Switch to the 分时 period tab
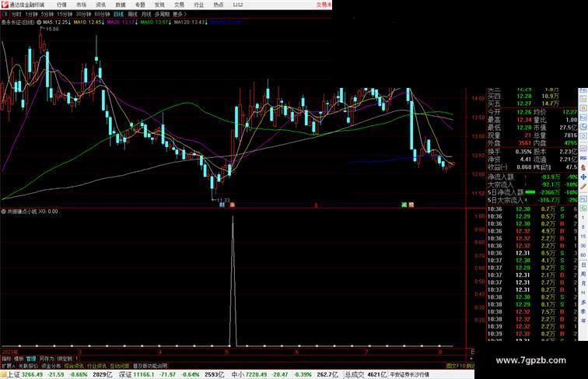The height and width of the screenshot is (379, 588). click(16, 14)
